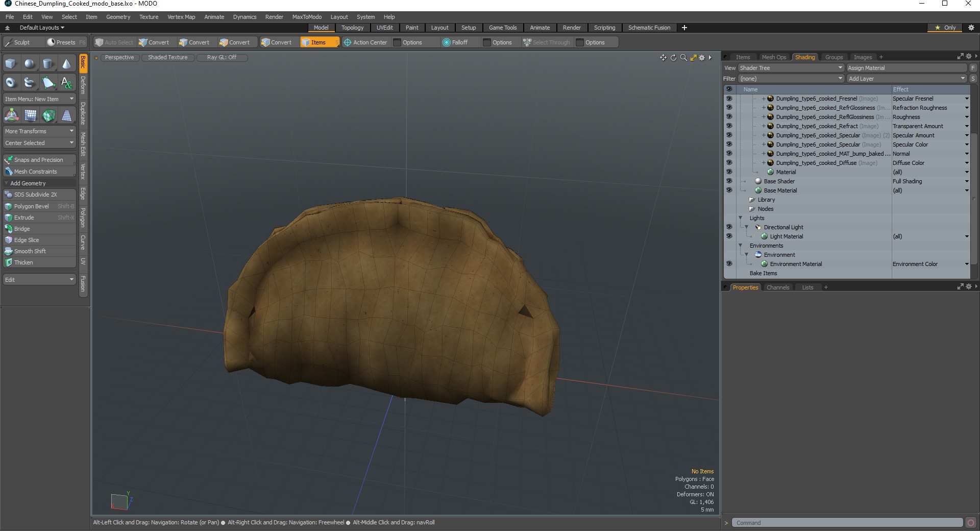Click the viewport pan (move) icon
Viewport: 980px width, 531px height.
coord(663,58)
